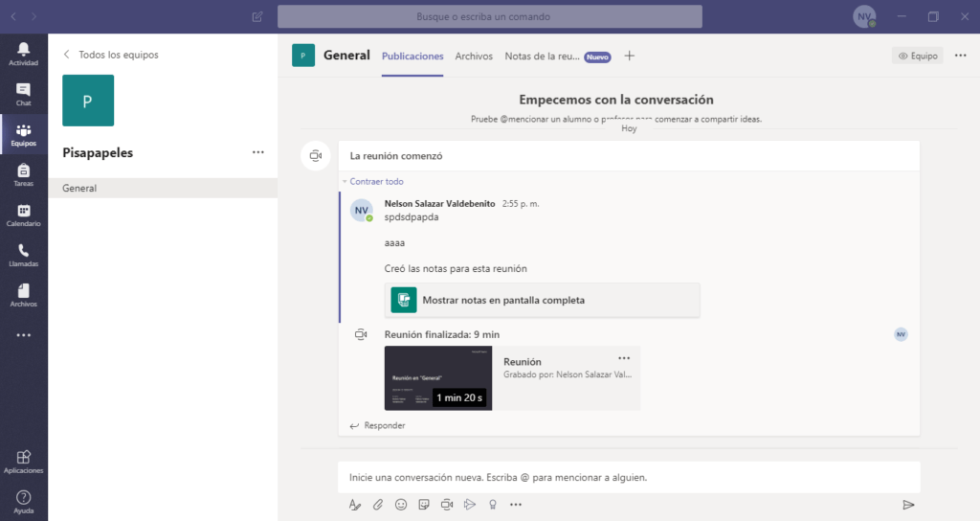
Task: Click Responder under the meeting thread
Action: [x=384, y=425]
